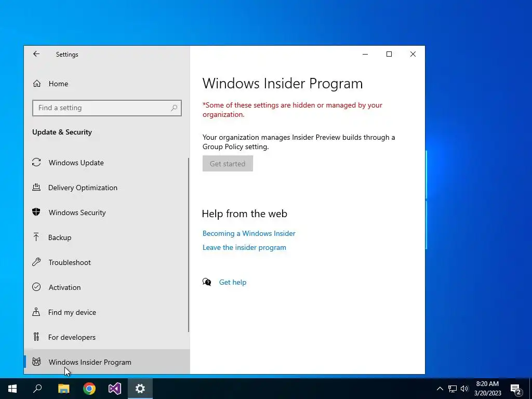Click the Troubleshoot wrench icon
Viewport: 532px width, 399px height.
[x=36, y=262]
